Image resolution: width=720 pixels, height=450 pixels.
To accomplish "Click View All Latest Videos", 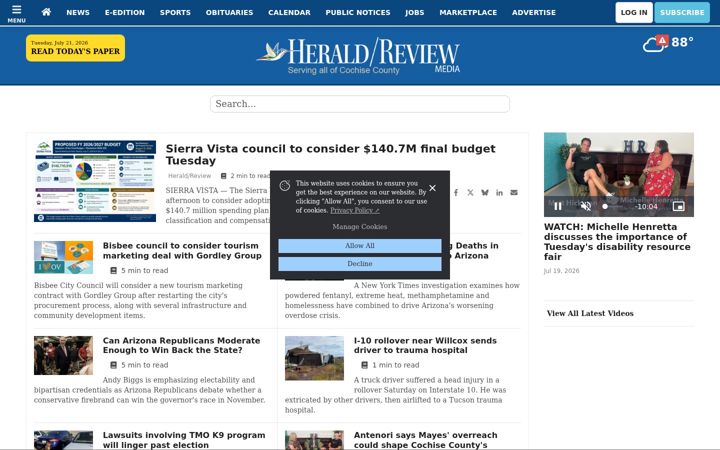I will click(x=590, y=314).
